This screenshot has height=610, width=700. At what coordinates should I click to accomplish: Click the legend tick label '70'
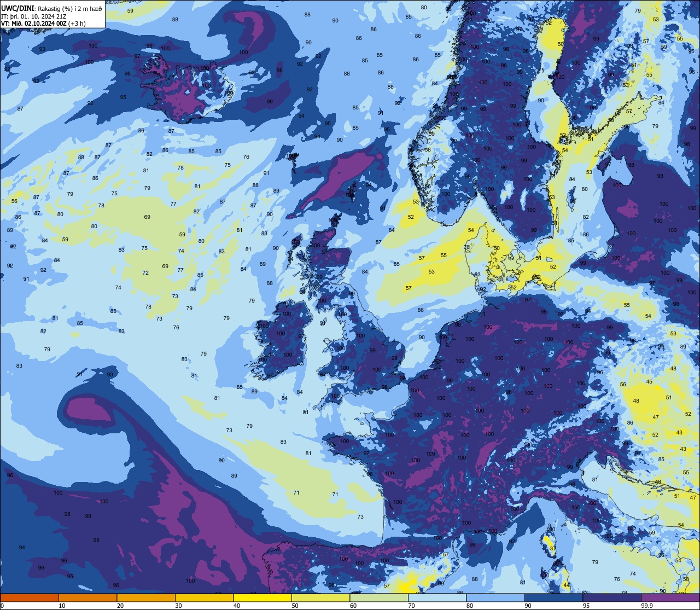click(x=411, y=606)
